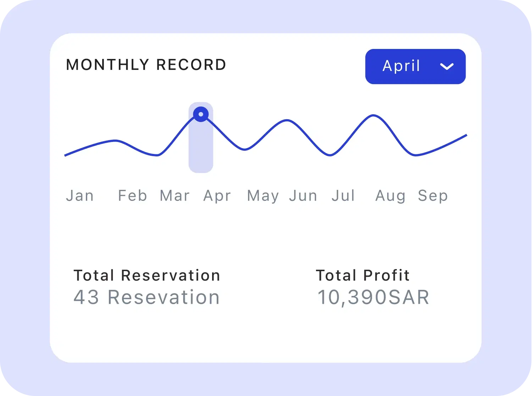Click the Total Profit label
This screenshot has width=532, height=396.
363,275
